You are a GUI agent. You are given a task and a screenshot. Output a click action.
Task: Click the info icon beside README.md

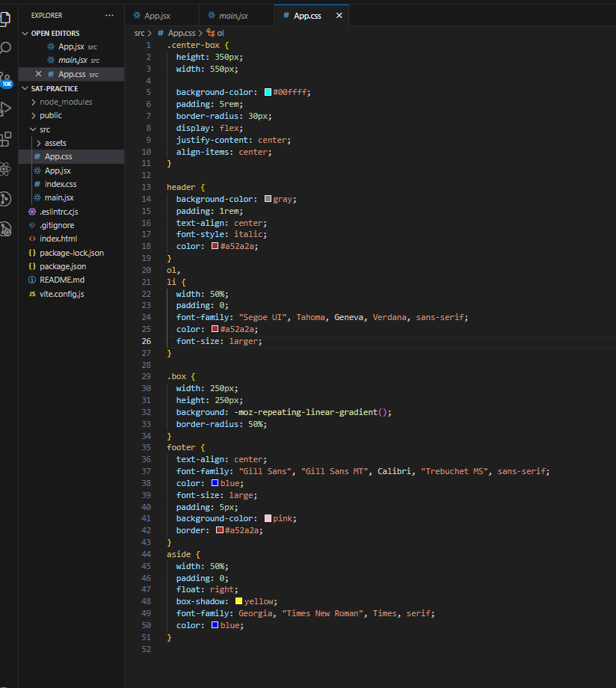coord(31,280)
